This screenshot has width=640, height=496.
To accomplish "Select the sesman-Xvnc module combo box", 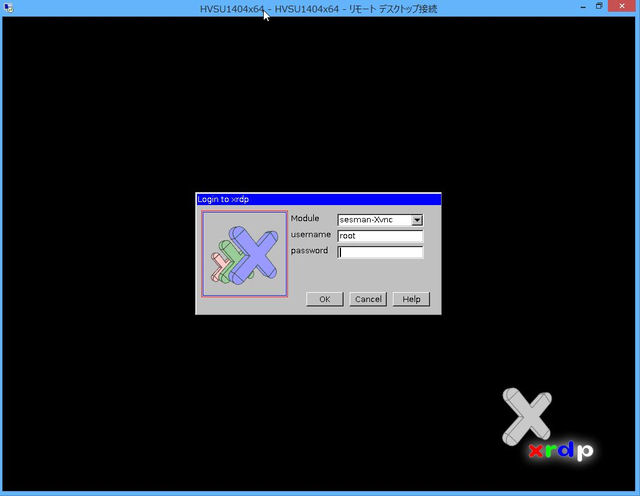I will click(380, 220).
